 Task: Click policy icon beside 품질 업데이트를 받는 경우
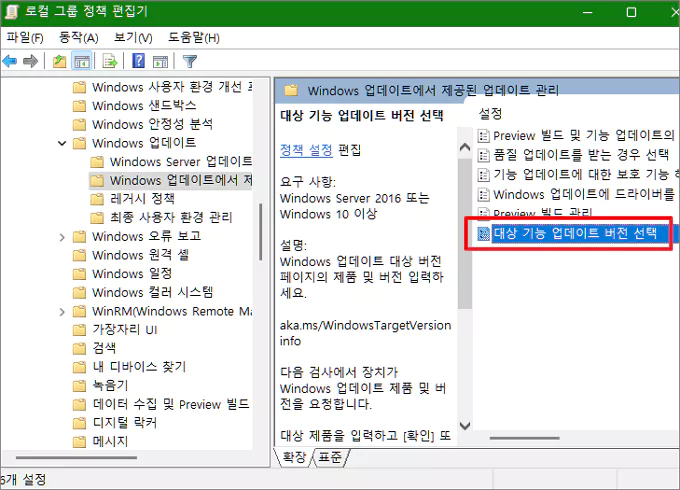click(483, 155)
